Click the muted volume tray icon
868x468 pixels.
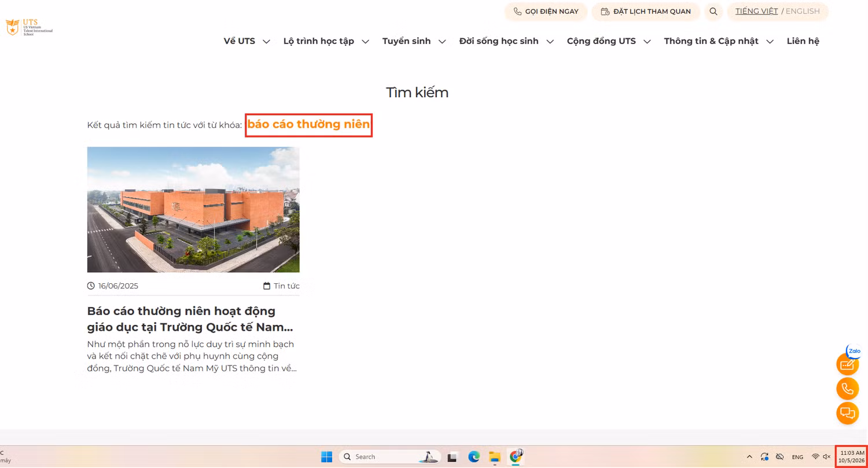827,457
